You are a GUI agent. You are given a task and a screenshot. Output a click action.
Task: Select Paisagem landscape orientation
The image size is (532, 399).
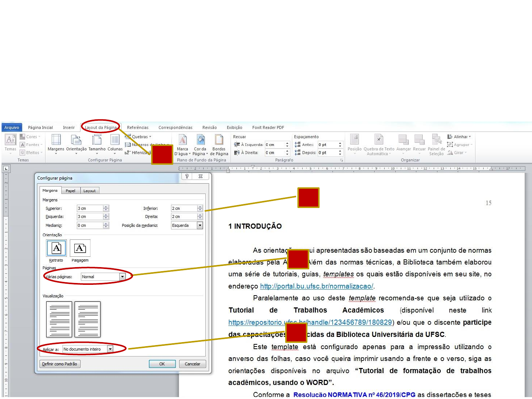(80, 248)
